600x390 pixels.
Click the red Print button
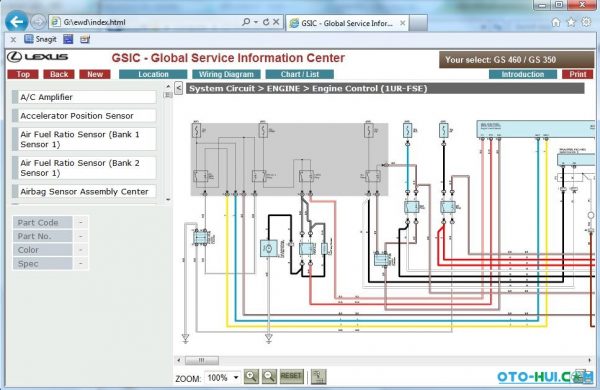pyautogui.click(x=577, y=74)
